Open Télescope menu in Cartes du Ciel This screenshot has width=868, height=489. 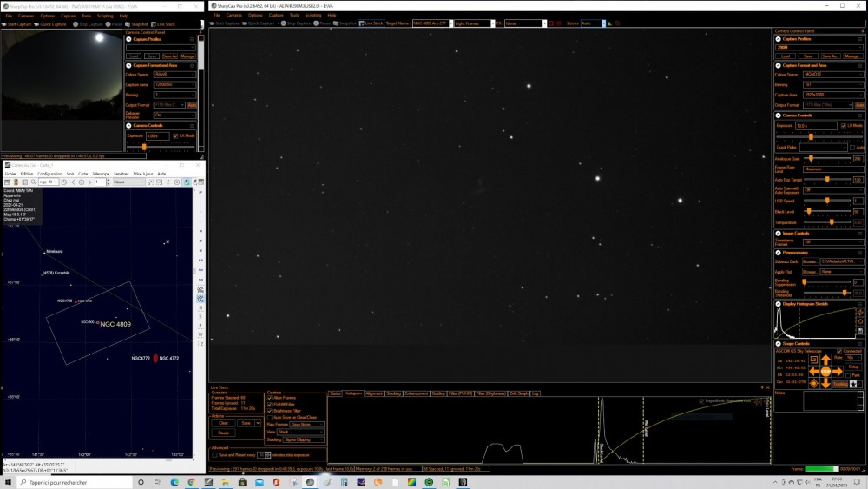pyautogui.click(x=102, y=174)
